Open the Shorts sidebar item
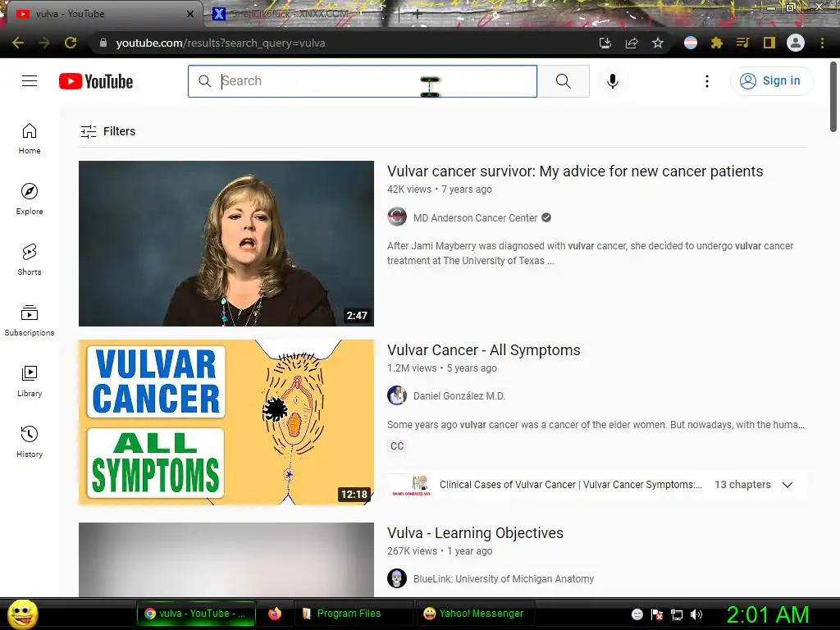The image size is (840, 630). pyautogui.click(x=30, y=260)
